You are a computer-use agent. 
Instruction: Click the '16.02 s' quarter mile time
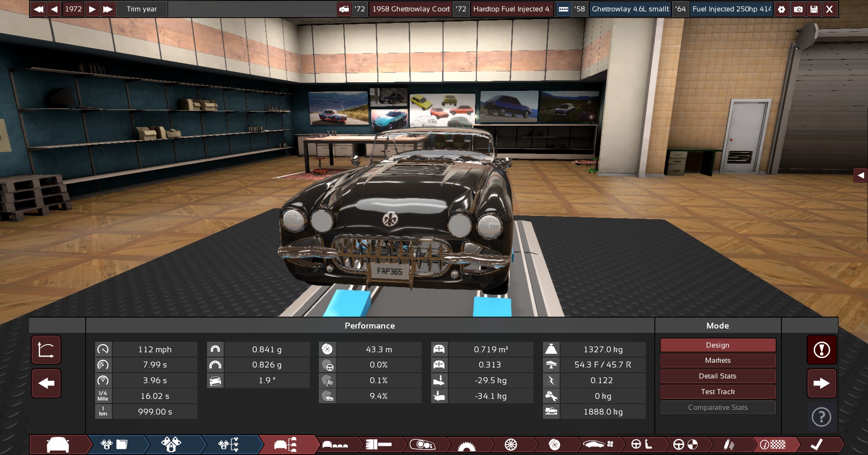click(x=155, y=396)
